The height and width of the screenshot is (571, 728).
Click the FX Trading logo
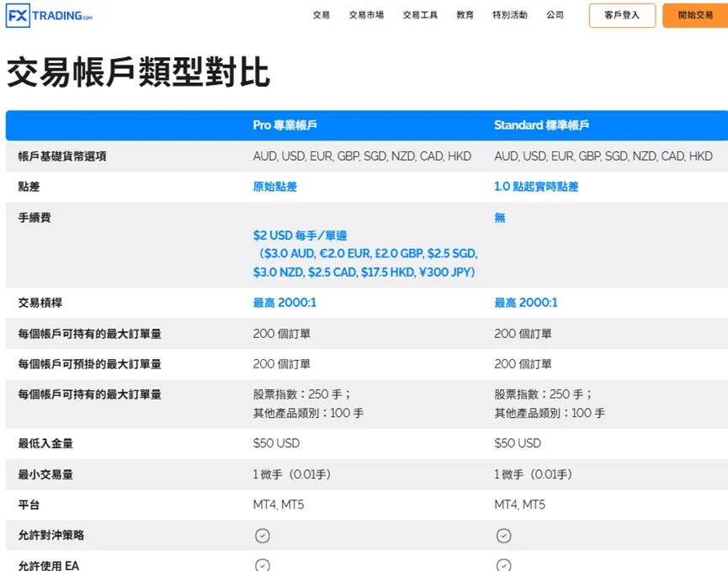(49, 15)
